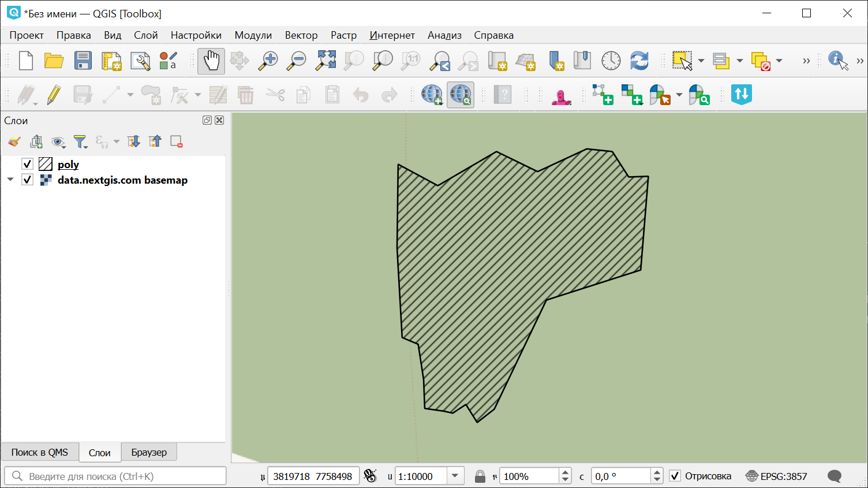Open the Модули menu
This screenshot has height=488, width=868.
[x=253, y=35]
